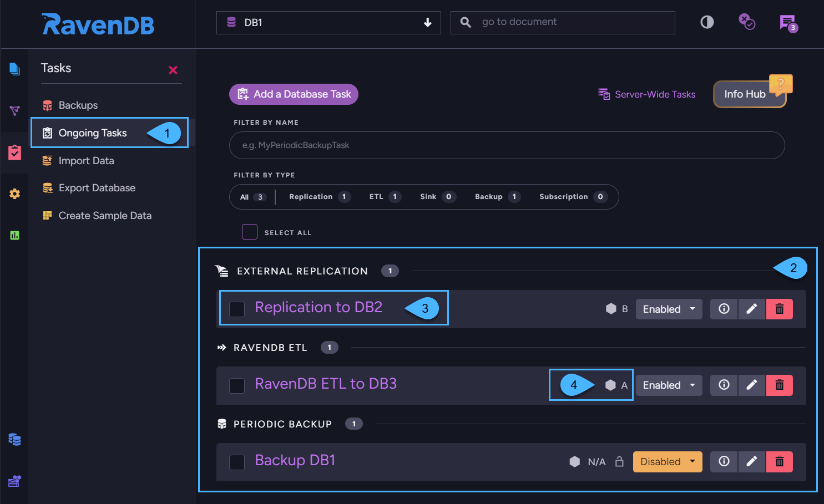Screen dimensions: 824x504
Task: Open the Stats chart sidebar icon
Action: point(14,235)
